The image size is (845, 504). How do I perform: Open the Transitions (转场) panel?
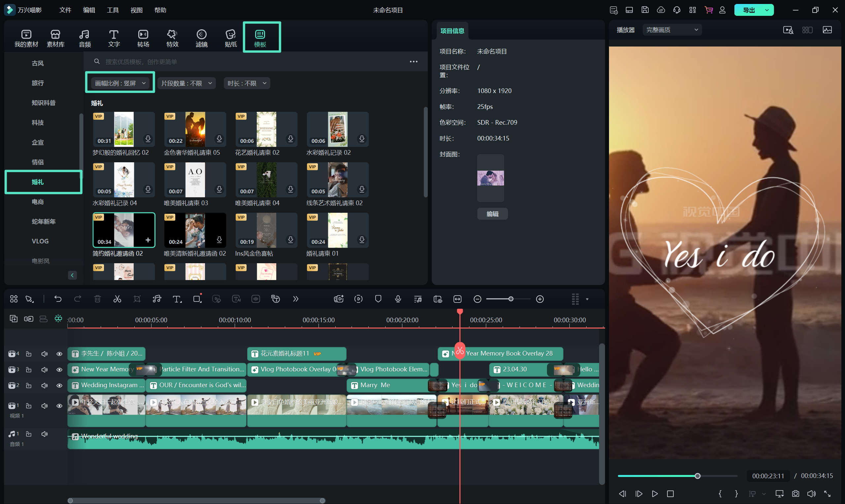[143, 38]
